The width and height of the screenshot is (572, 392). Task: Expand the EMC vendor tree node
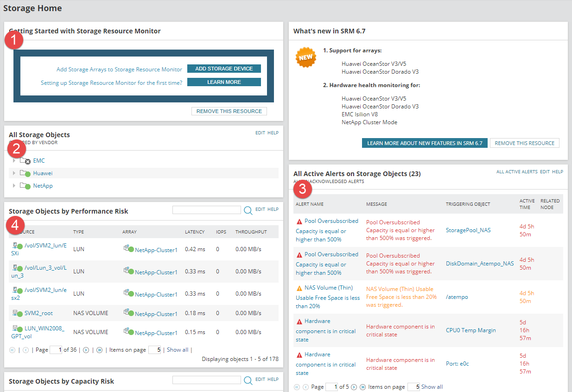[14, 161]
